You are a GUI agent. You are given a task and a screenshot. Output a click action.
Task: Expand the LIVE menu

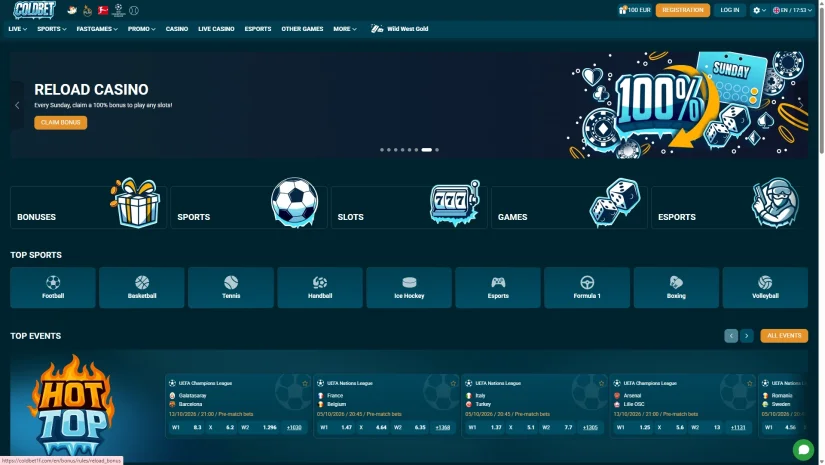click(x=17, y=29)
